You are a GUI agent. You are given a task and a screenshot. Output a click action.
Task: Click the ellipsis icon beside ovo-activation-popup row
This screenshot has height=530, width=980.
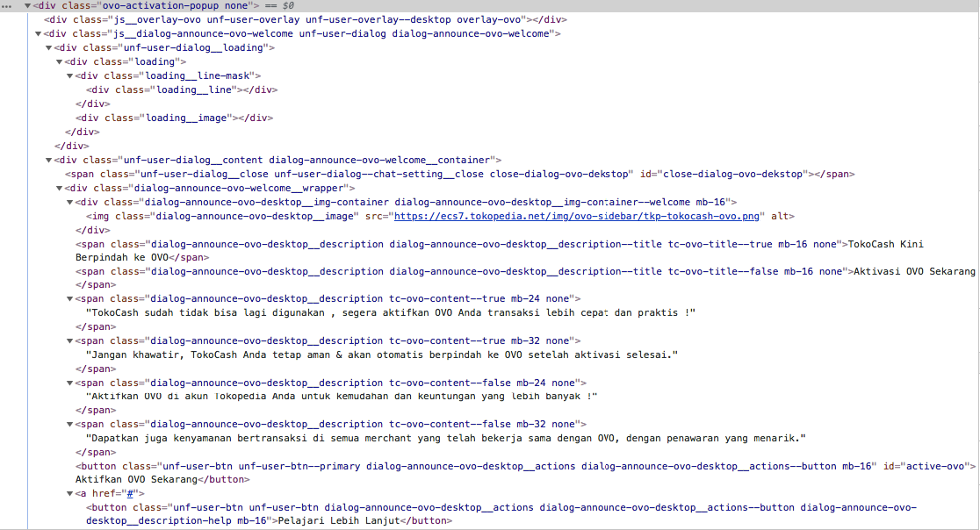(x=7, y=6)
